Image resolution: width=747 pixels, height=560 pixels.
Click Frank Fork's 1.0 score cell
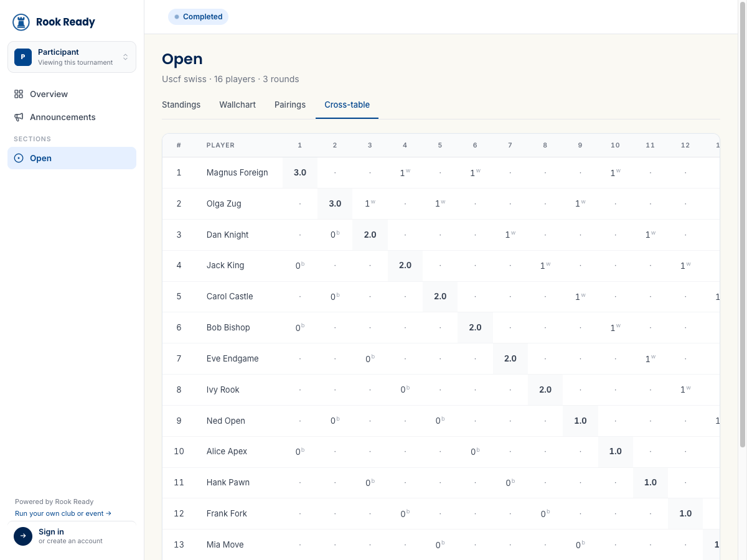tap(685, 513)
